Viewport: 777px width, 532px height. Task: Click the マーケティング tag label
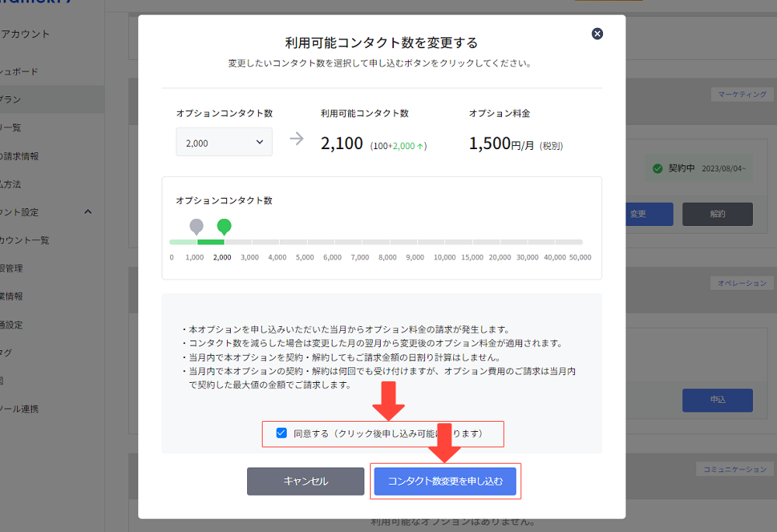click(742, 94)
